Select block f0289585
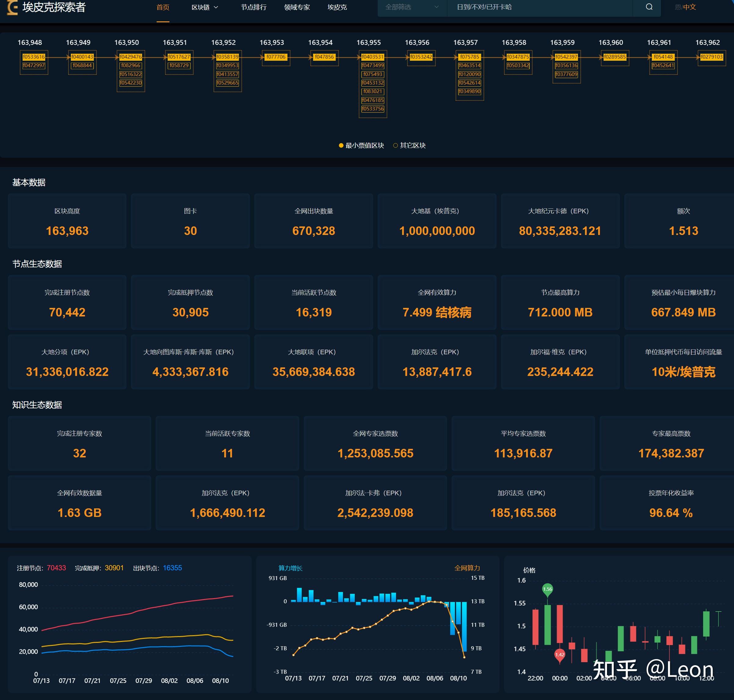 click(615, 57)
